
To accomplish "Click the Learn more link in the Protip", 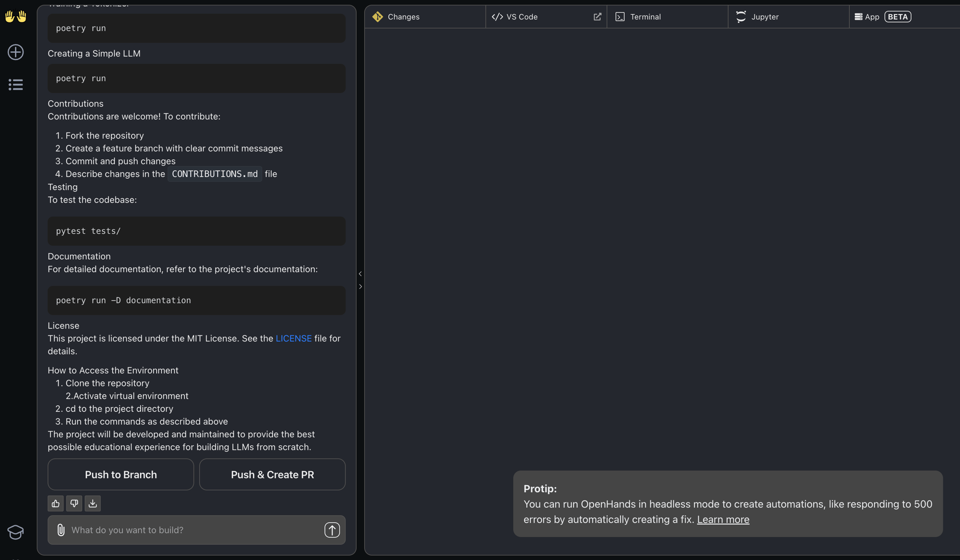I will pyautogui.click(x=723, y=519).
